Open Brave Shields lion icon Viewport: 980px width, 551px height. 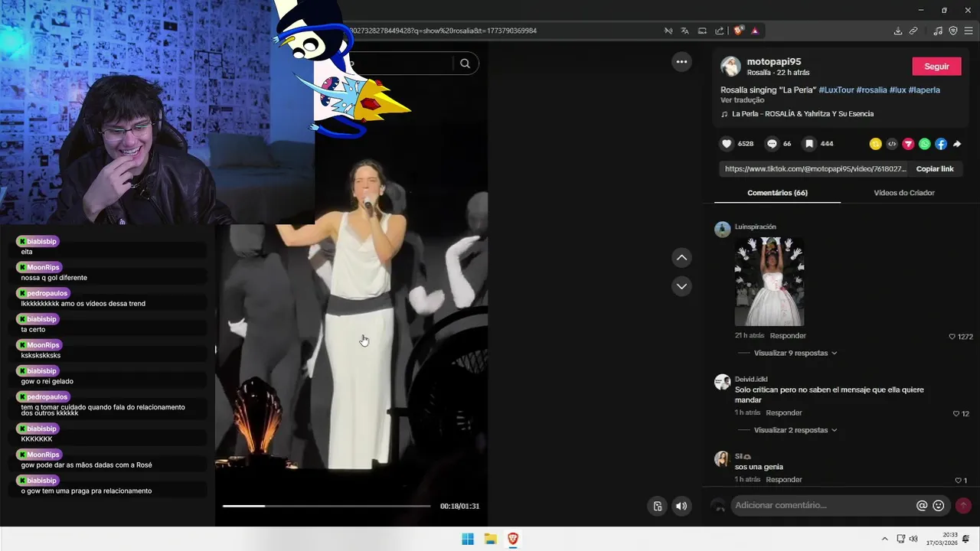tap(738, 31)
